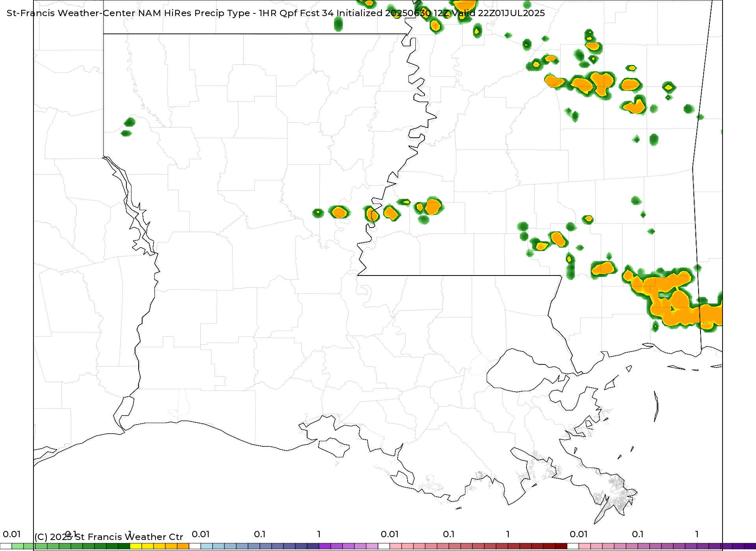This screenshot has width=756, height=551.
Task: Select the palest blue swatch starting the blue scale
Action: (207, 546)
